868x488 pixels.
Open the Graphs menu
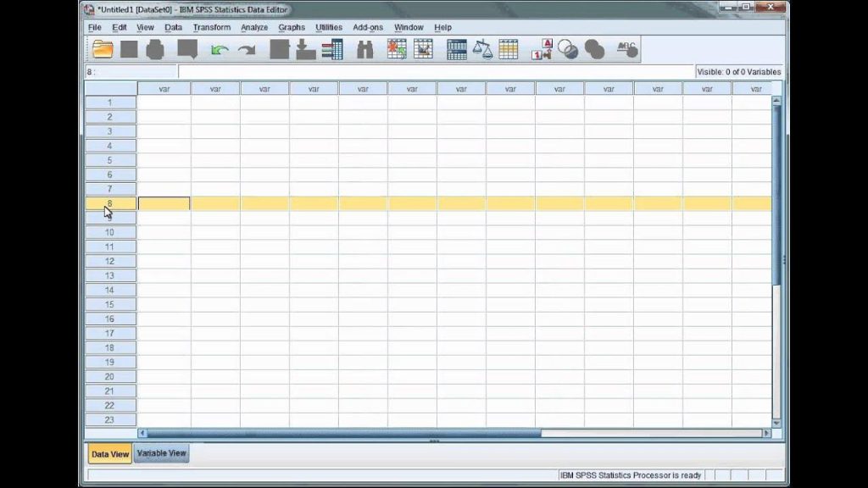click(x=292, y=27)
